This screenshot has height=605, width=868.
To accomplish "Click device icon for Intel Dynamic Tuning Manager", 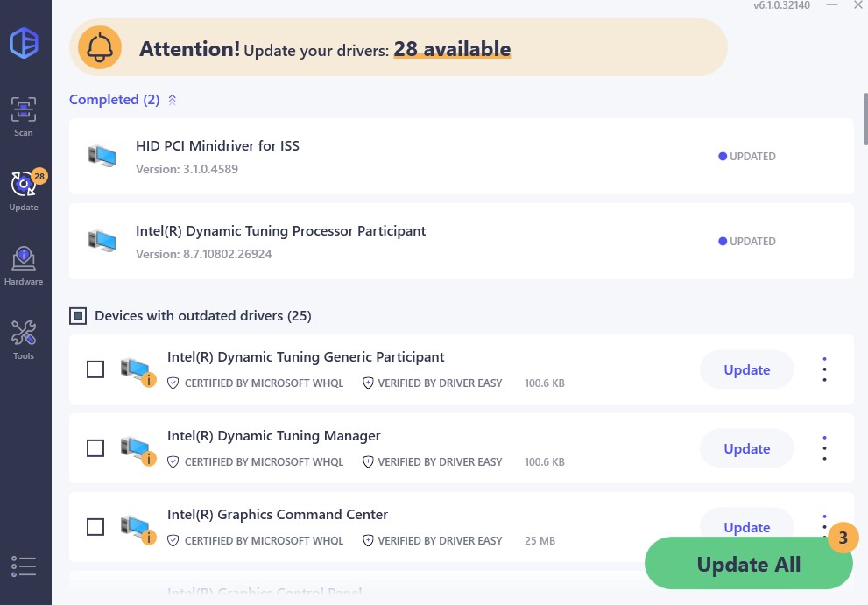I will [137, 449].
